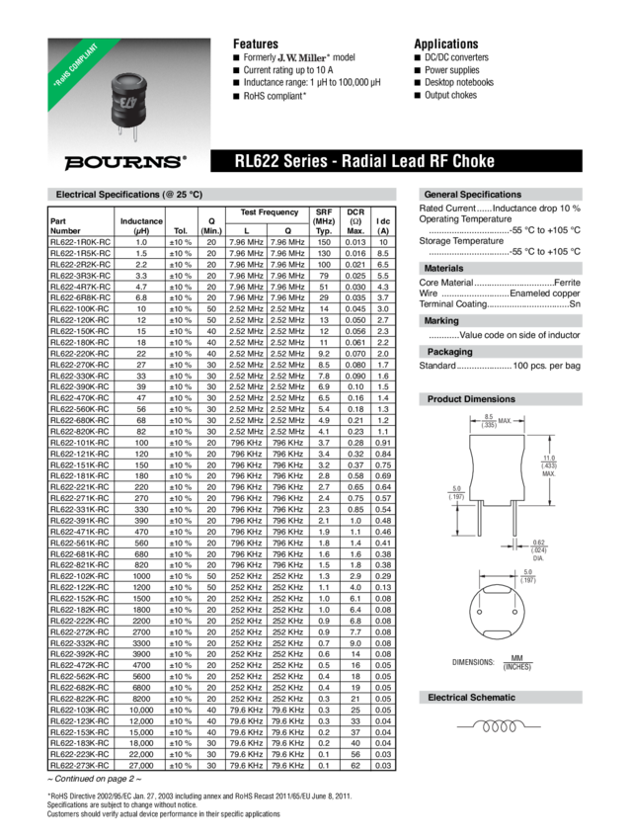630x840 pixels.
Task: Select part number RL622-273K-RC
Action: (x=79, y=766)
